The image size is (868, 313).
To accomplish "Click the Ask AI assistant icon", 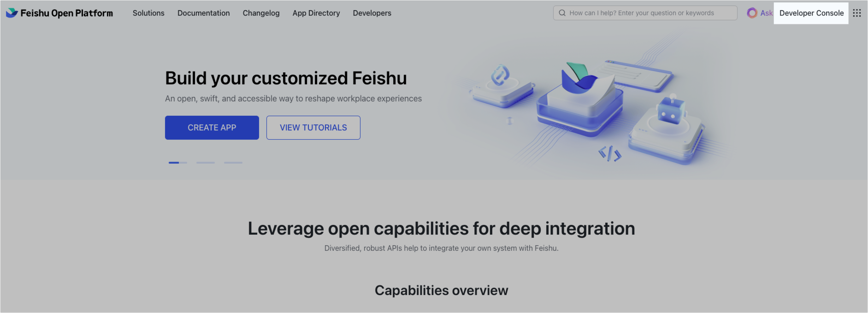I will click(x=752, y=13).
